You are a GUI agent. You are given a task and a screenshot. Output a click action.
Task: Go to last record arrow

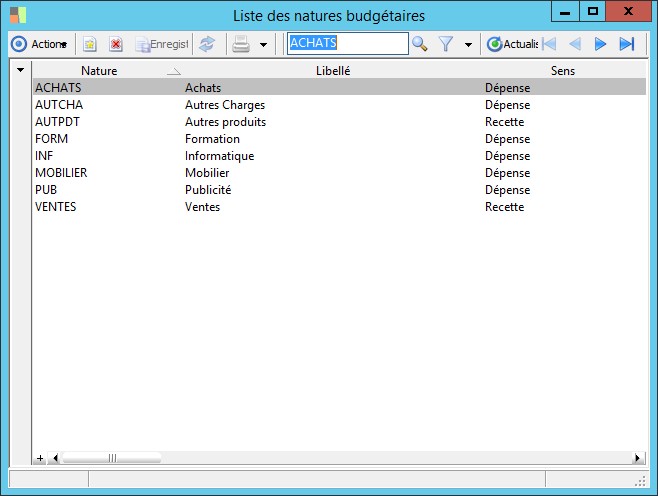[627, 44]
